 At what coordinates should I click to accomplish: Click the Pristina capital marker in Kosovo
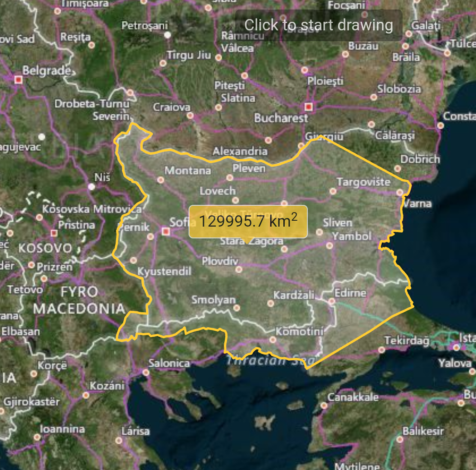click(54, 233)
